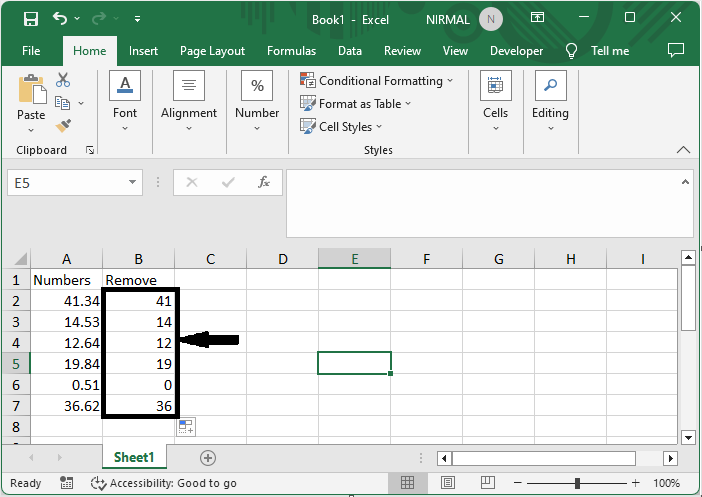
Task: Collapse the ribbon with the chevron
Action: coord(683,150)
